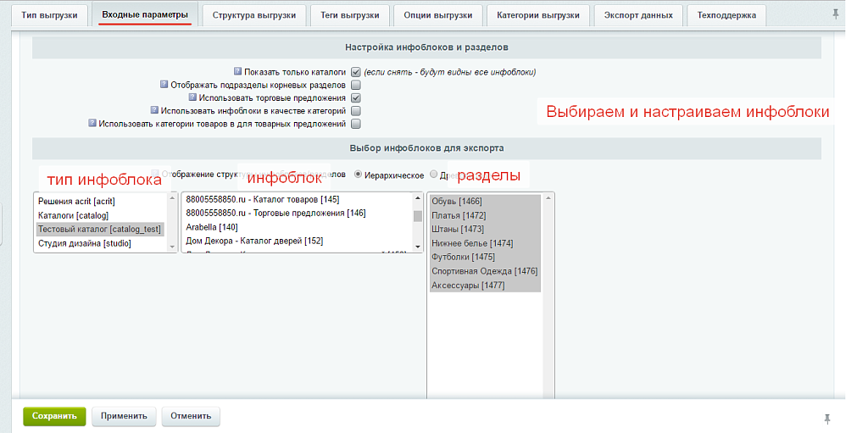Choose 'Arabella [140]' in infoblock list
The image size is (868, 433).
tap(212, 227)
